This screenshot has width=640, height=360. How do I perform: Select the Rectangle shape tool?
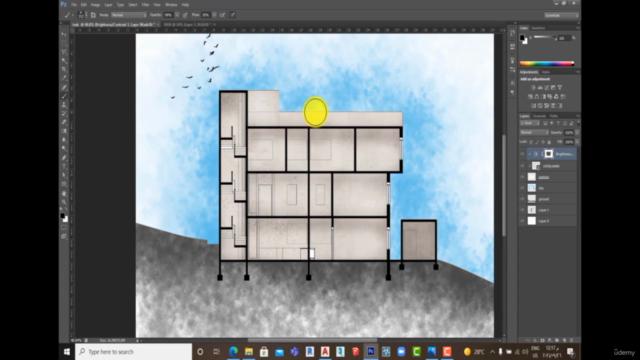[64, 184]
